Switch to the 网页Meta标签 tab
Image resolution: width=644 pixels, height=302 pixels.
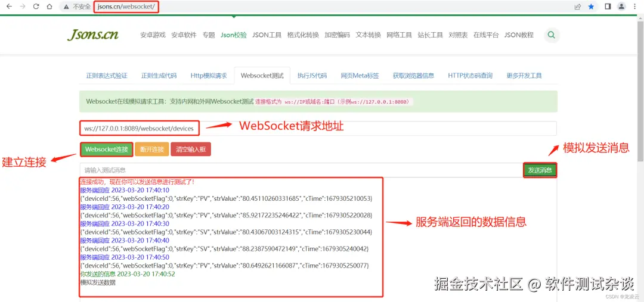click(360, 76)
